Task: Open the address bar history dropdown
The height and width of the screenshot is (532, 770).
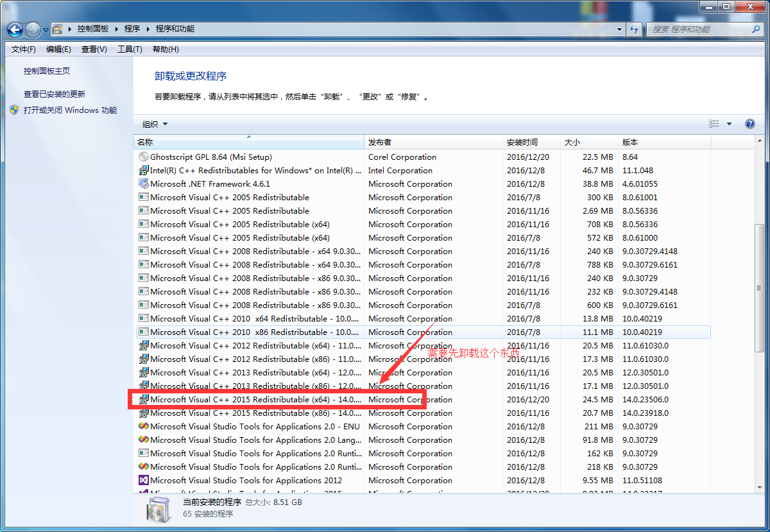Action: click(619, 30)
